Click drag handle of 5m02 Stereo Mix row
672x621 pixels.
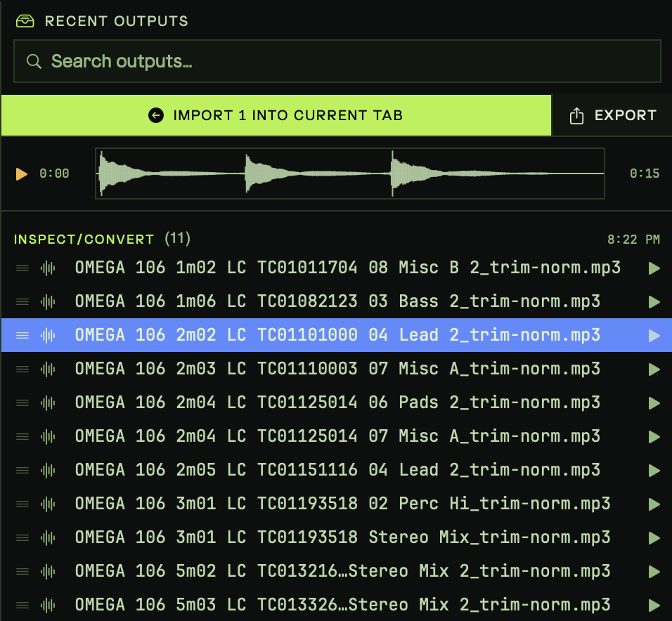(22, 572)
